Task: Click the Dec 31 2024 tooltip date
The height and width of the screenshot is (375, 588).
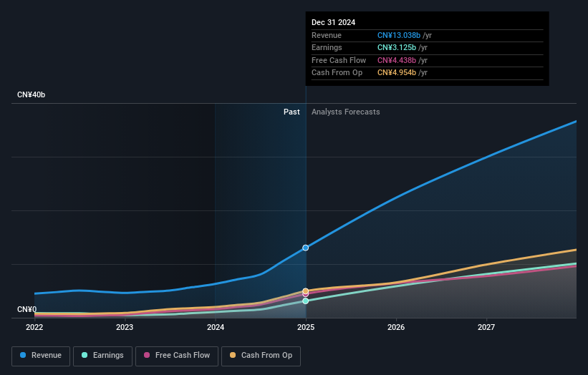Action: click(333, 22)
